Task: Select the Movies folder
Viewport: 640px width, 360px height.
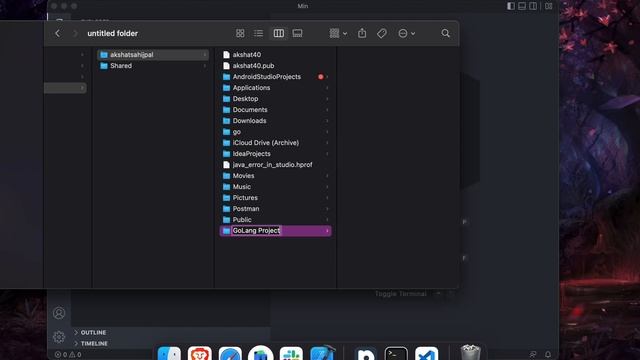Action: pyautogui.click(x=276, y=176)
